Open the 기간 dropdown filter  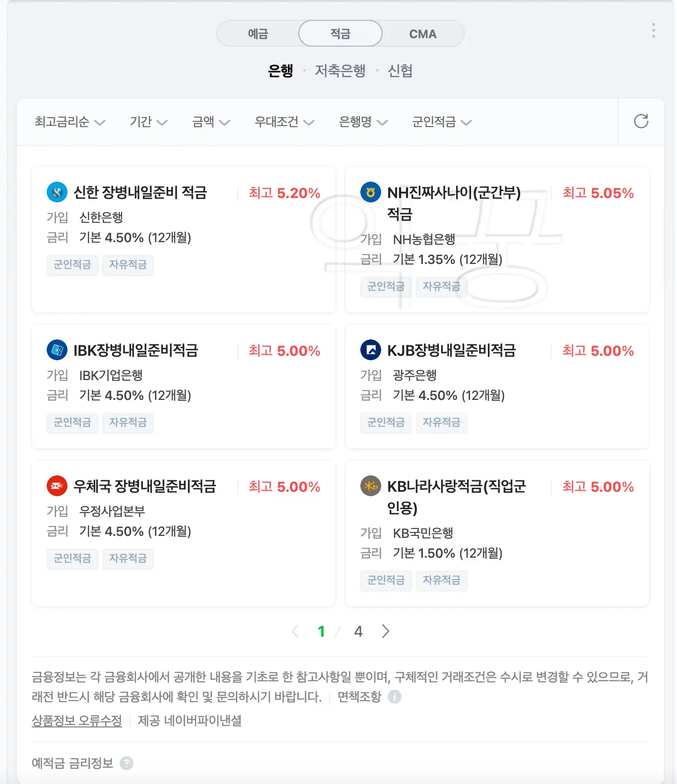pyautogui.click(x=148, y=122)
